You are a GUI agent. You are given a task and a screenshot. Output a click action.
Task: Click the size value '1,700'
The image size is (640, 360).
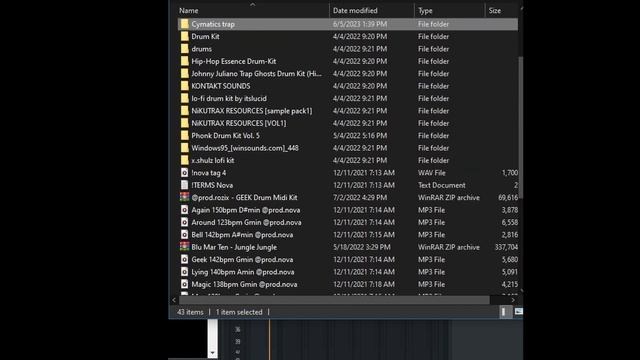pyautogui.click(x=510, y=173)
